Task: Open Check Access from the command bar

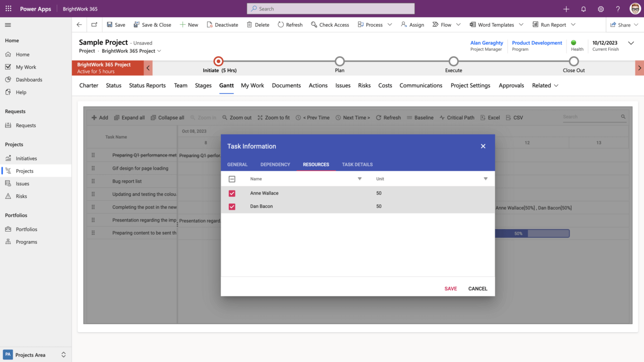Action: coord(330,24)
